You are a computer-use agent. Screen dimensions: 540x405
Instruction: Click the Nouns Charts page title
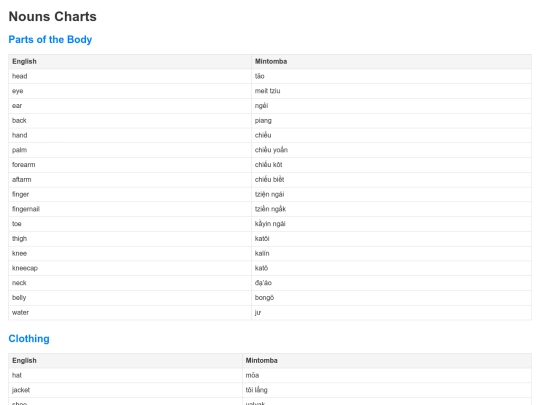coord(53,17)
